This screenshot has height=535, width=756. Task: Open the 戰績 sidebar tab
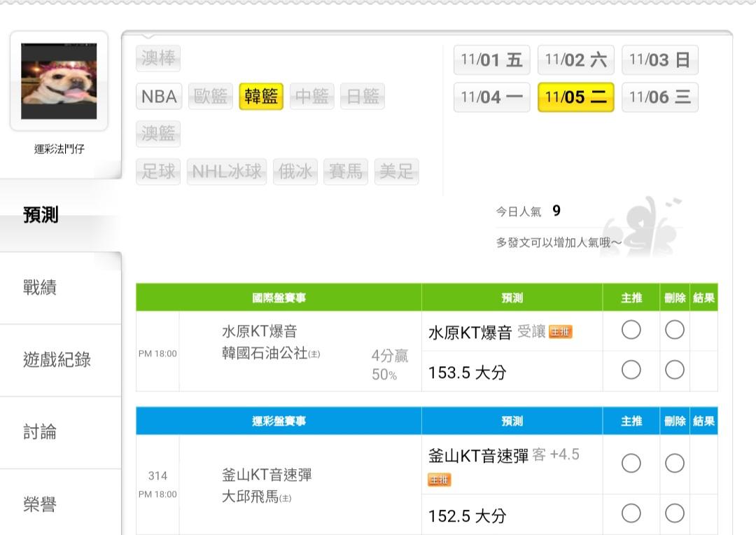(x=41, y=287)
